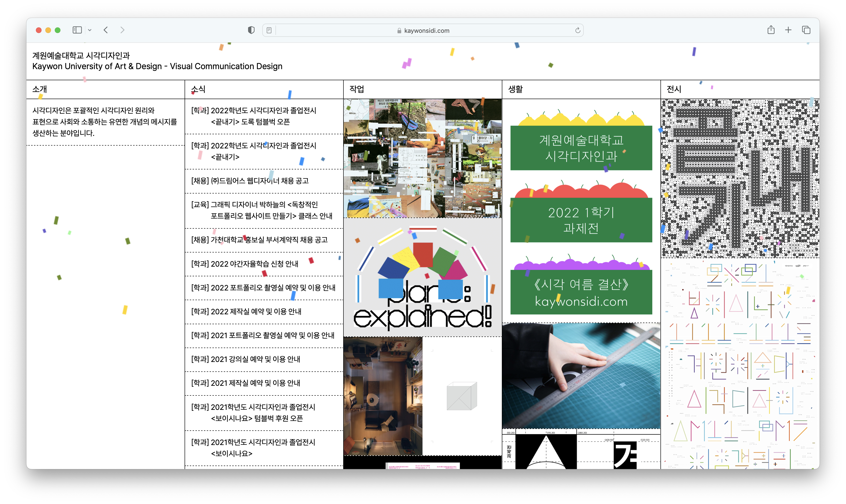Open the Share menu icon
Screen dimensions: 846x504
(770, 30)
